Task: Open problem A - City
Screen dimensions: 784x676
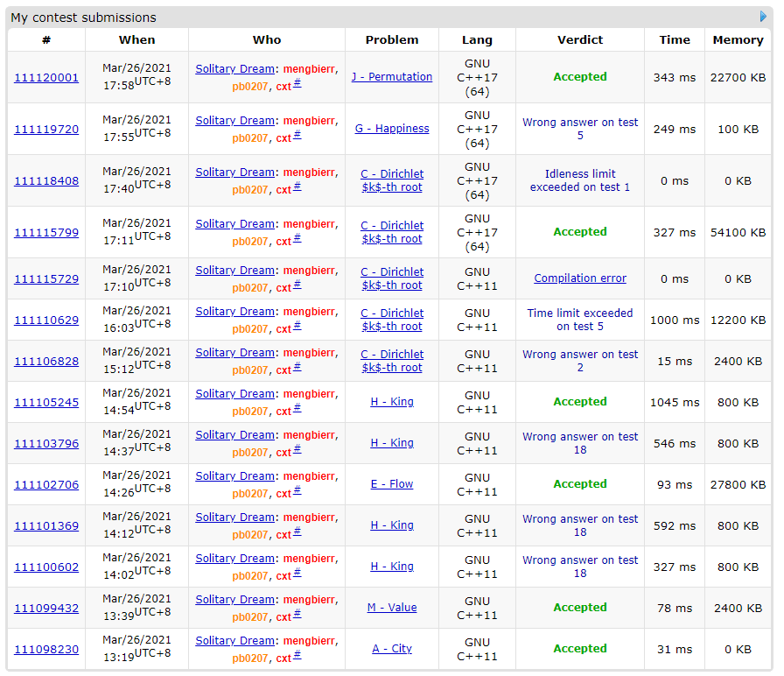Action: [x=392, y=649]
